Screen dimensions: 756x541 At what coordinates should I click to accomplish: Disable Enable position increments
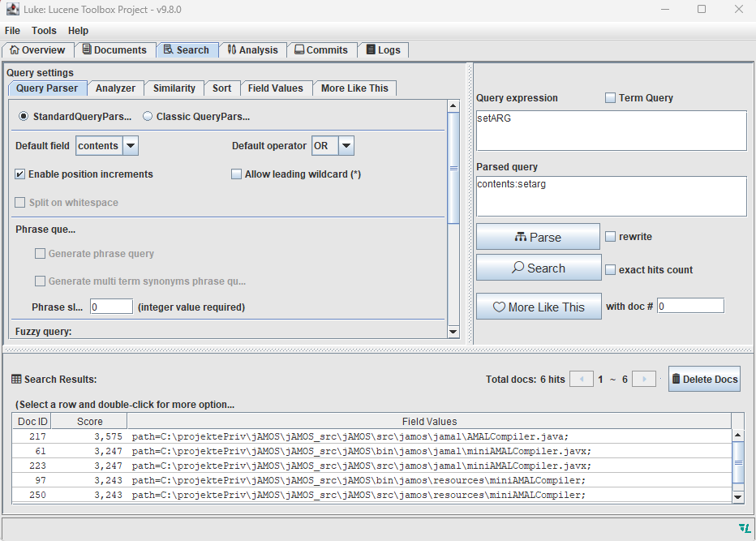click(18, 174)
